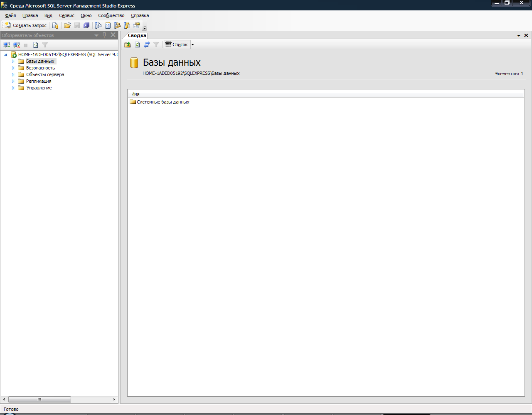Click the Готово status bar text

(11, 409)
